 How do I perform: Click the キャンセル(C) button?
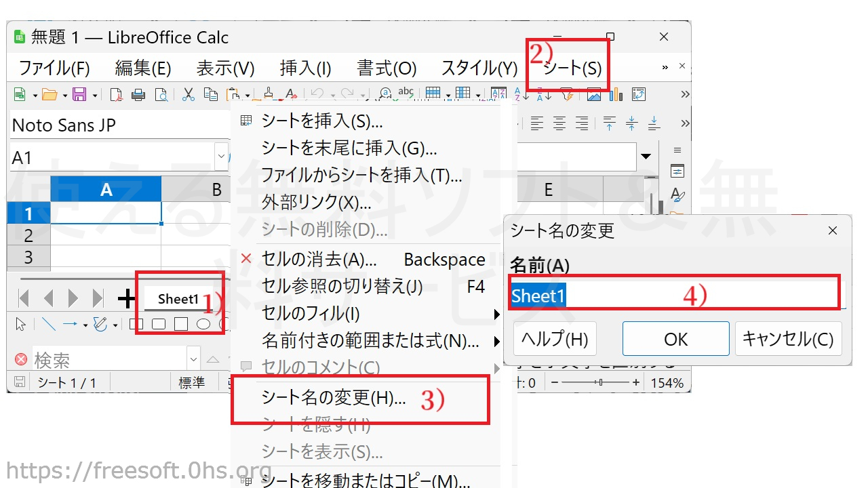788,339
